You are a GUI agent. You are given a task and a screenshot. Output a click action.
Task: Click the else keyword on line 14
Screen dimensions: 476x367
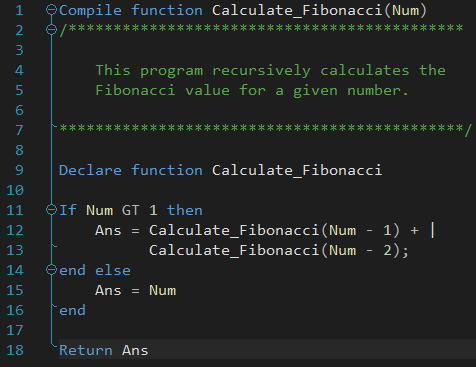(113, 270)
